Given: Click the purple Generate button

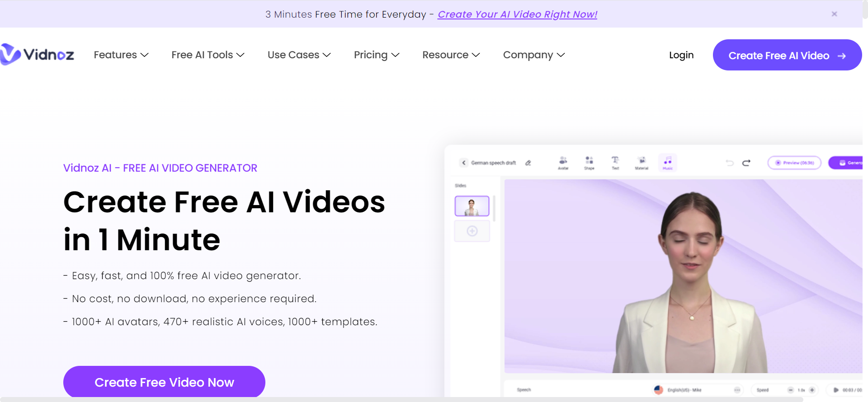Looking at the screenshot, I should point(846,163).
